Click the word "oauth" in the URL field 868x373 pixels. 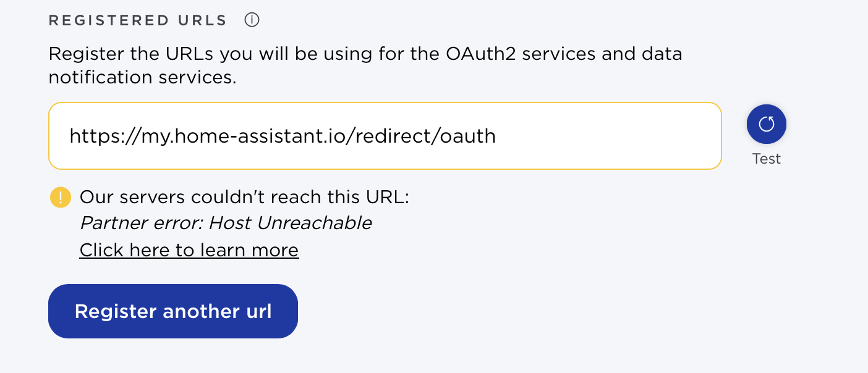(468, 136)
